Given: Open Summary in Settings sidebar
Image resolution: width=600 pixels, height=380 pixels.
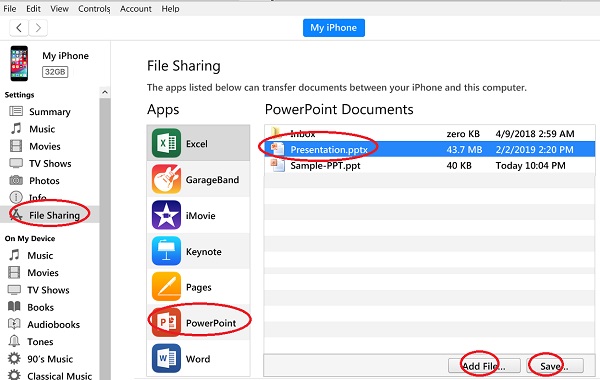Looking at the screenshot, I should [50, 111].
